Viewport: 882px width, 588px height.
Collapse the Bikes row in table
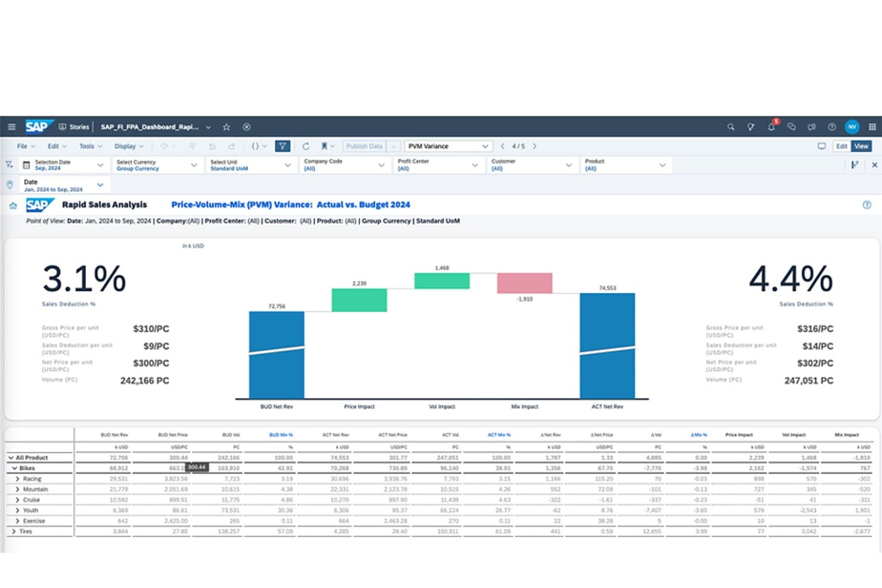[x=15, y=468]
